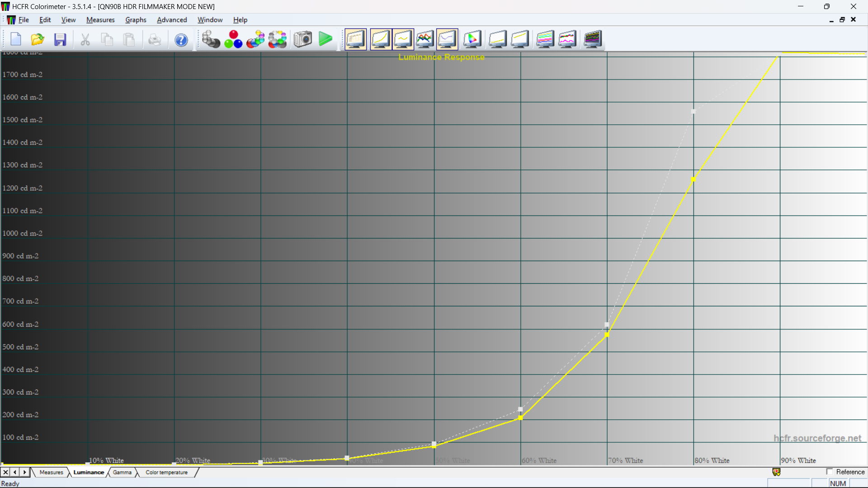Switch to the Color temperature tab
The image size is (868, 488).
pyautogui.click(x=166, y=472)
